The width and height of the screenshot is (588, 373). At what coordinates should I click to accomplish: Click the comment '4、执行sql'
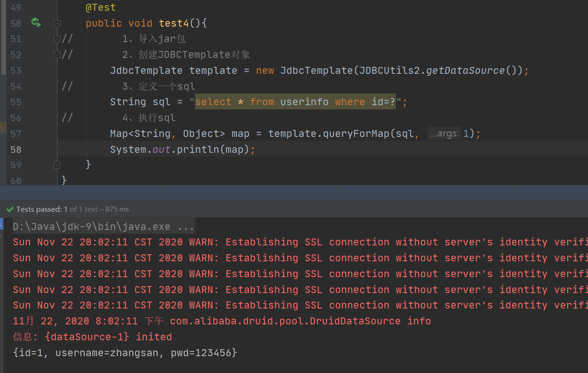point(149,118)
